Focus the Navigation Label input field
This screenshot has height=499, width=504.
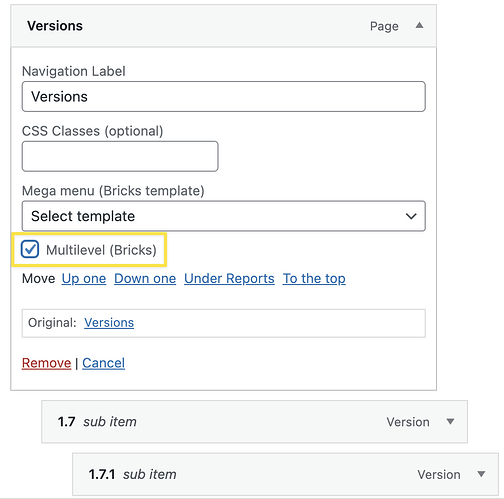(224, 96)
